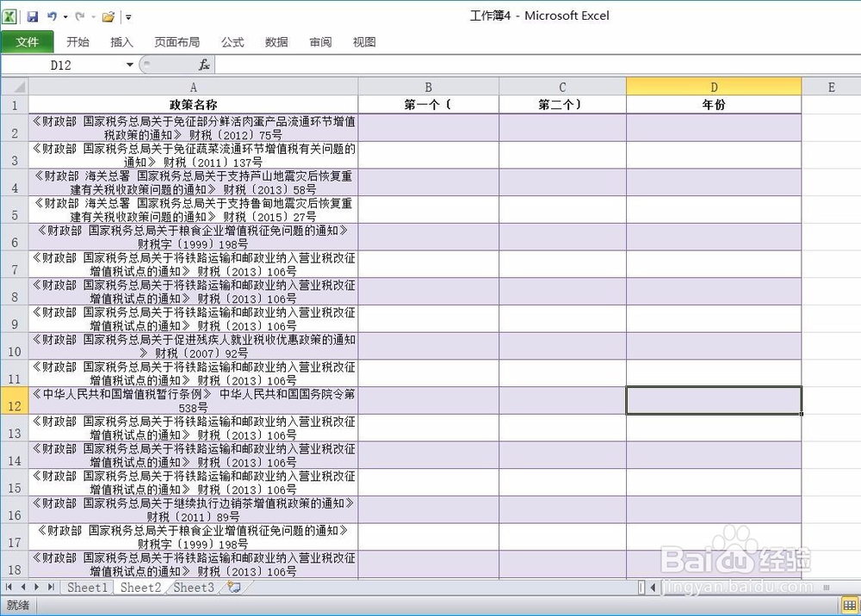Click the Excel program icon in the title bar
Image resolution: width=861 pixels, height=616 pixels.
[9, 16]
